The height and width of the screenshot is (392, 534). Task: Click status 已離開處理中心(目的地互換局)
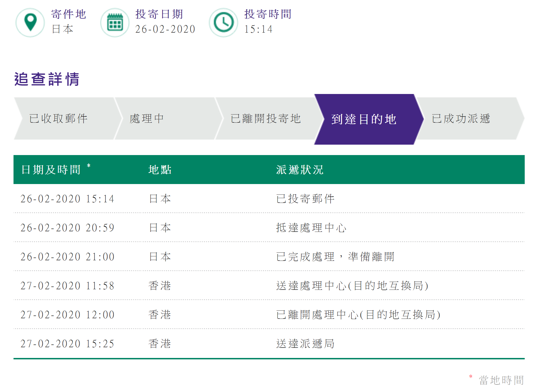coord(358,315)
